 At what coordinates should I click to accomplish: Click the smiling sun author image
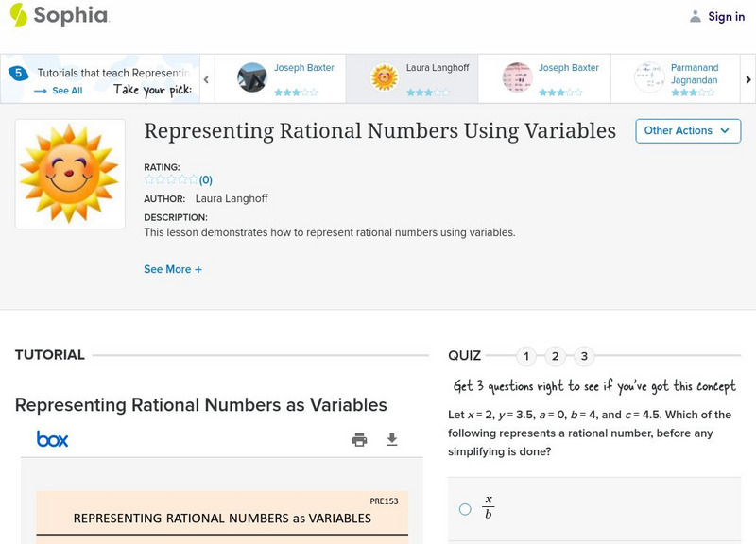pyautogui.click(x=70, y=174)
